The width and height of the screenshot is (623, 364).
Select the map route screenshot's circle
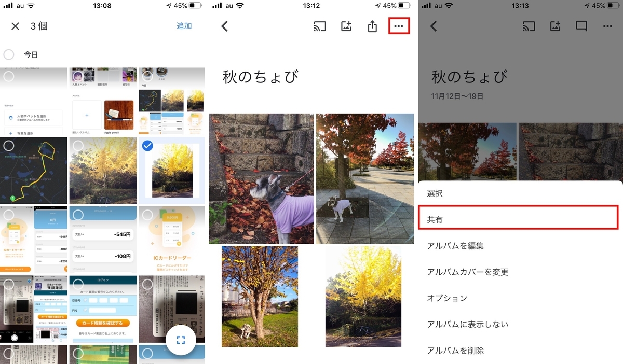[9, 146]
